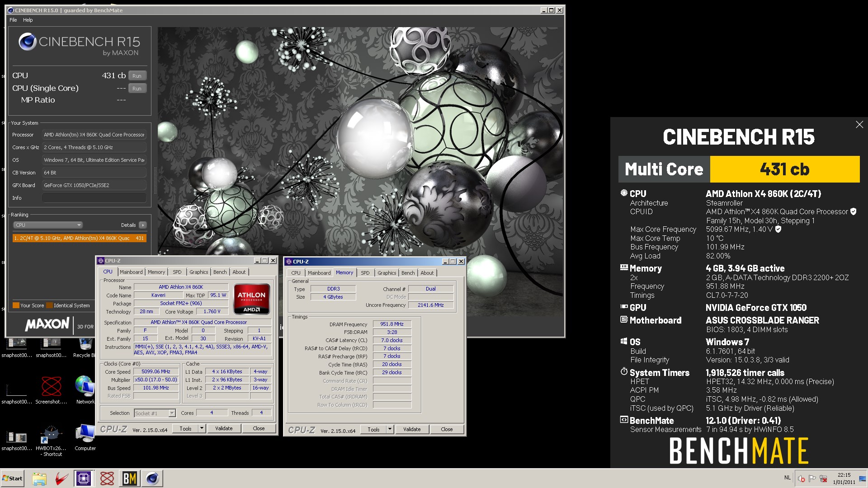Open the Start menu

pyautogui.click(x=12, y=479)
